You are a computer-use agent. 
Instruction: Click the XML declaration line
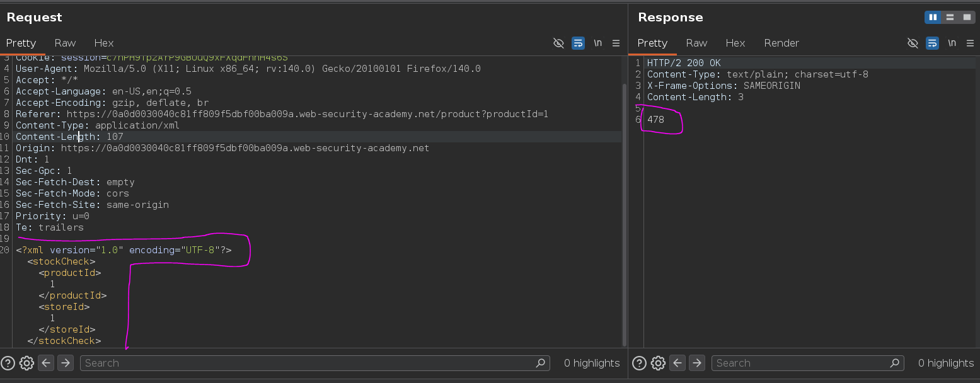(x=124, y=250)
